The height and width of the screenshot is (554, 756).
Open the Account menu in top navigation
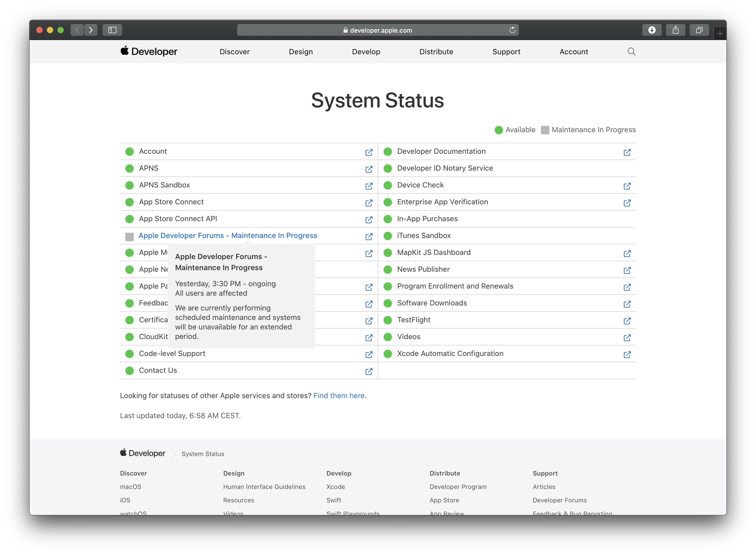[x=574, y=52]
